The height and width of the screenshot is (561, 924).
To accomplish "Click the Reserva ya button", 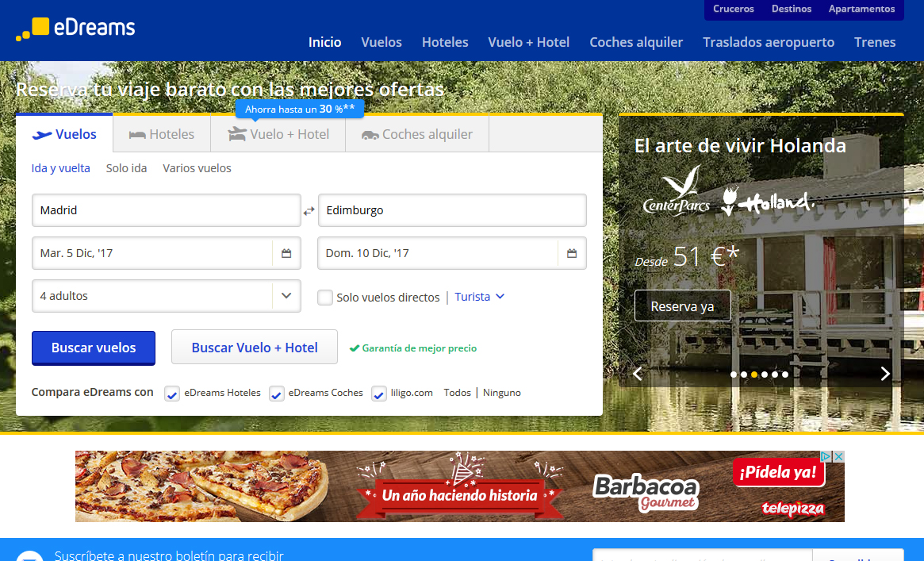I will pyautogui.click(x=682, y=306).
